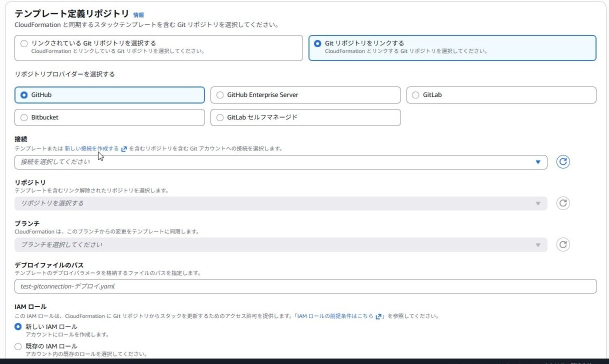Open the 情報 link beside テンプレート定義リポジトリ
This screenshot has height=364, width=609.
tap(138, 15)
